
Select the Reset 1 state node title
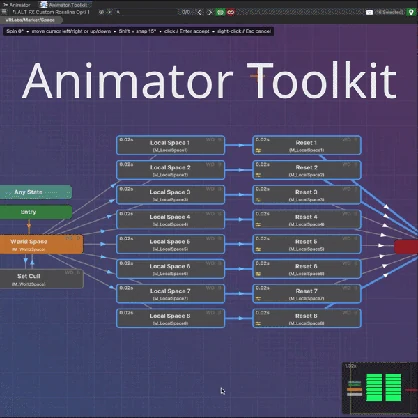coord(306,142)
